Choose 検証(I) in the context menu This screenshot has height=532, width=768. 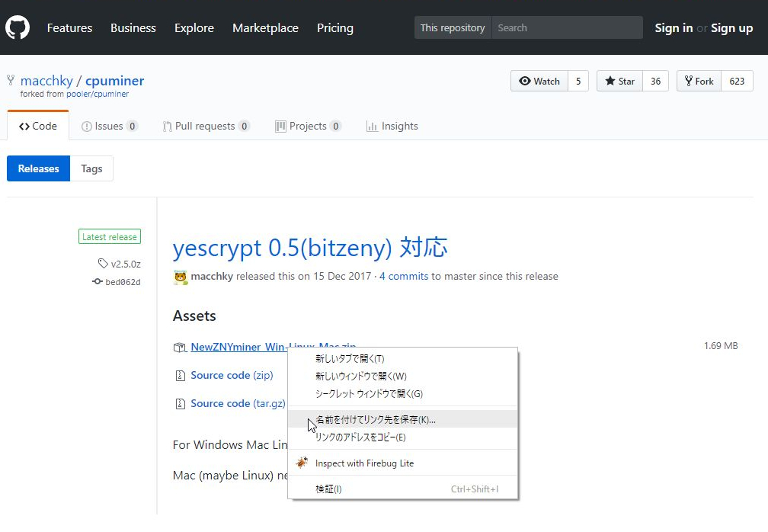point(402,489)
